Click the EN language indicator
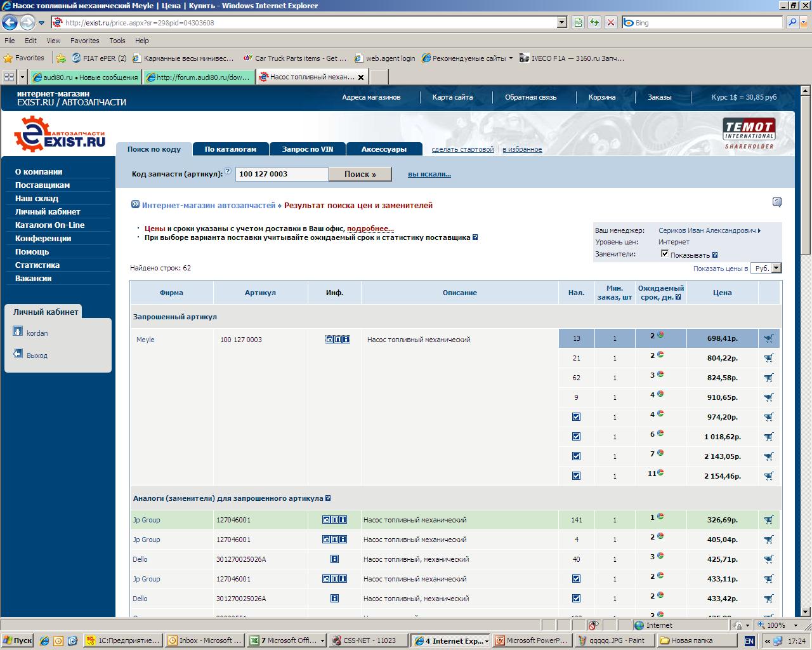The image size is (812, 650). pos(749,641)
